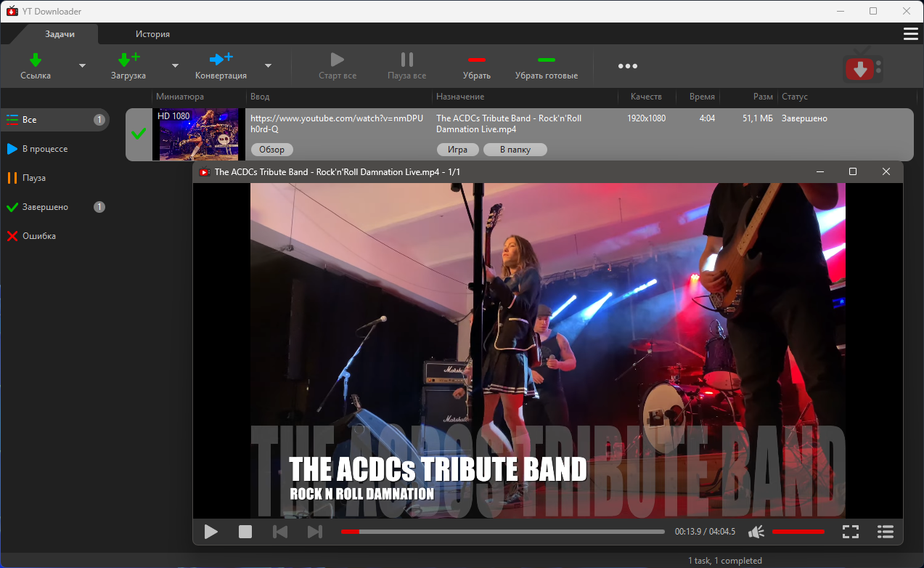Click the Время column header

pos(702,97)
